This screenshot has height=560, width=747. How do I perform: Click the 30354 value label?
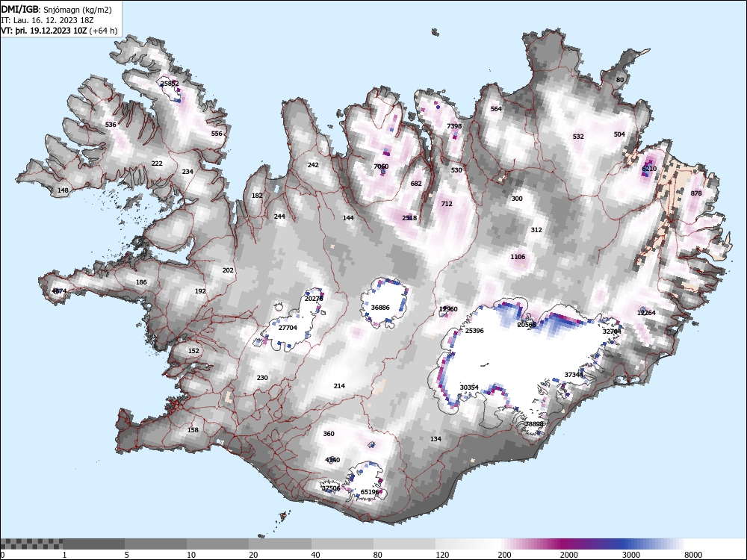pyautogui.click(x=469, y=388)
